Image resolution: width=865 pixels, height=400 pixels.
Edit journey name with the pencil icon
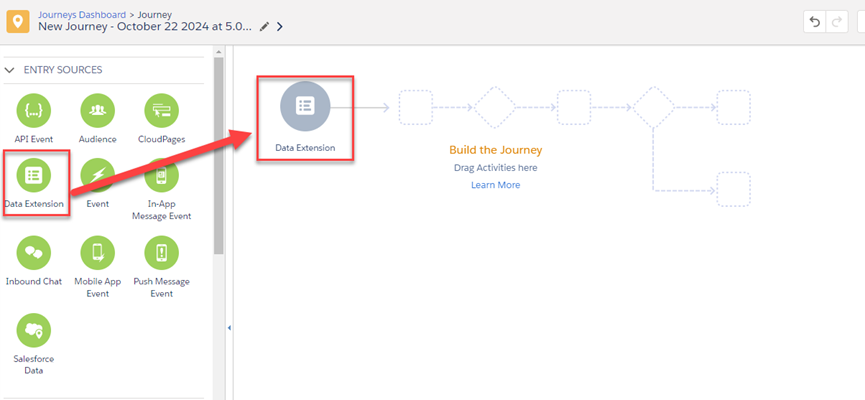coord(265,26)
